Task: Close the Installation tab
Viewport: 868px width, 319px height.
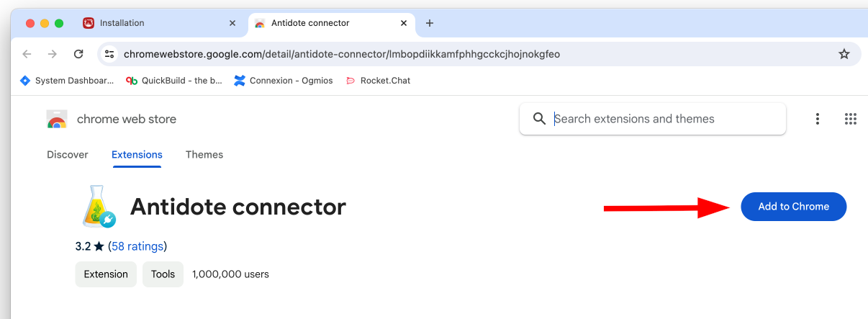Action: click(x=232, y=23)
